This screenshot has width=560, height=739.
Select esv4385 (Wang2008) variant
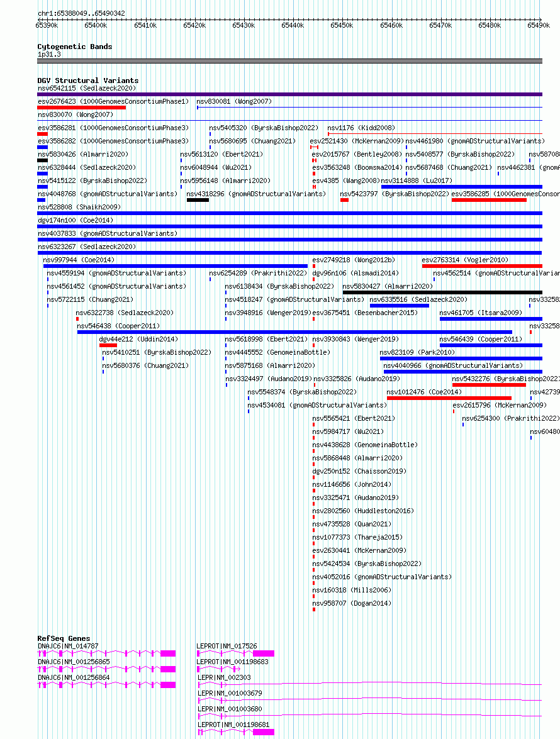pos(346,181)
